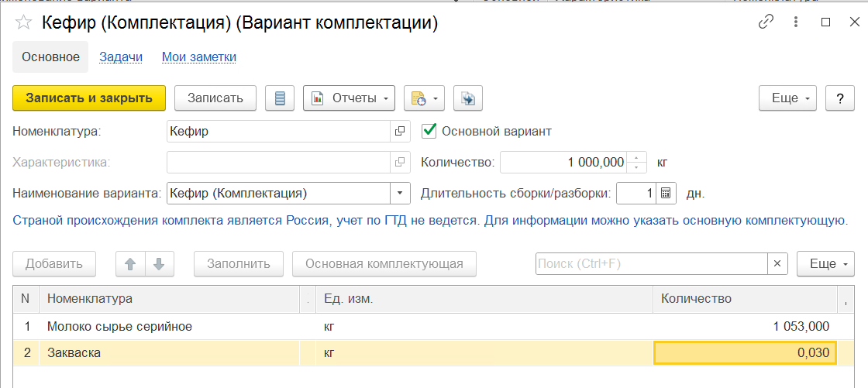868x388 pixels.
Task: Switch to the Основное tab
Action: coord(50,57)
